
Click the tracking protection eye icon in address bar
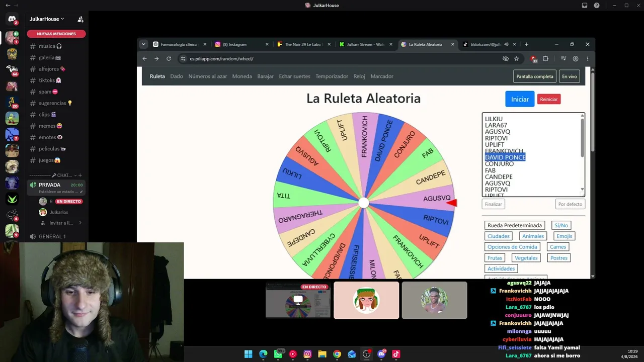click(x=505, y=59)
